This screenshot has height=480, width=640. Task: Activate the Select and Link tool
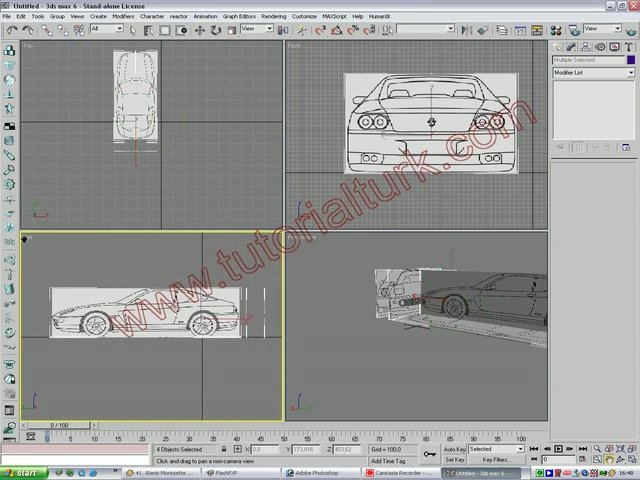coord(47,30)
